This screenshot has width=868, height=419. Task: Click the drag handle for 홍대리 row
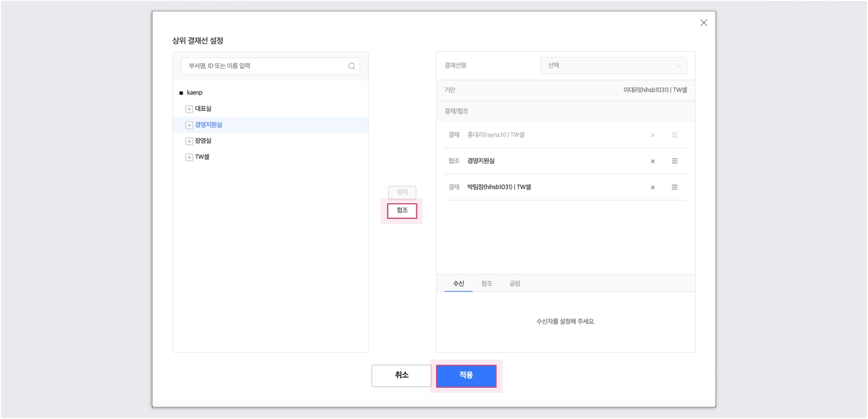(674, 135)
